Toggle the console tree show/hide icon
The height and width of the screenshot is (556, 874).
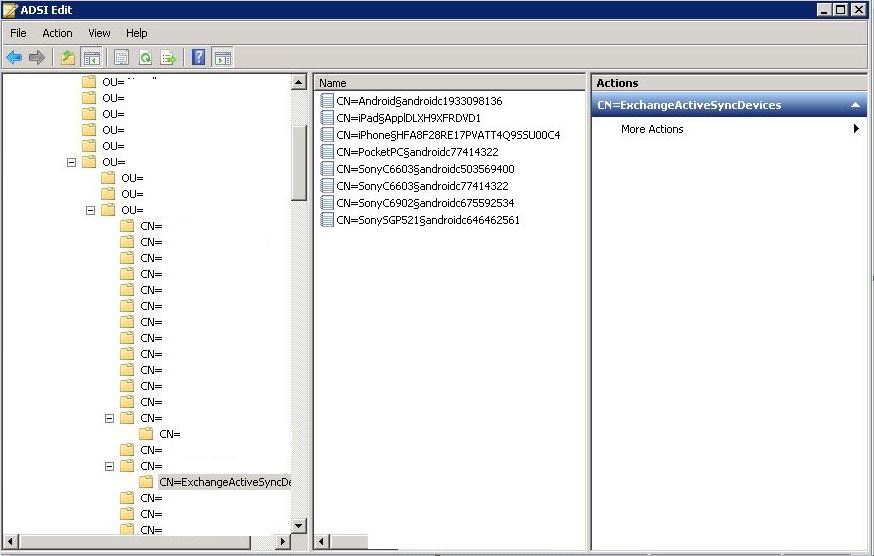pos(91,57)
